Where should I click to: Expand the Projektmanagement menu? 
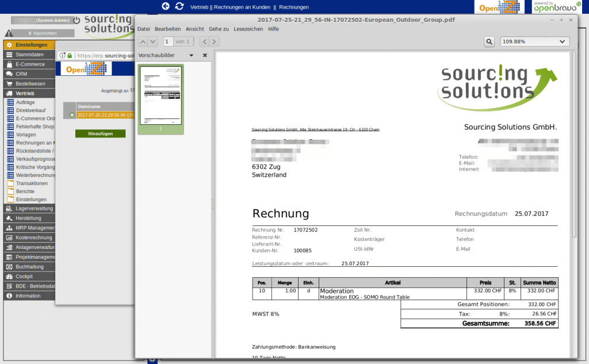[x=29, y=257]
